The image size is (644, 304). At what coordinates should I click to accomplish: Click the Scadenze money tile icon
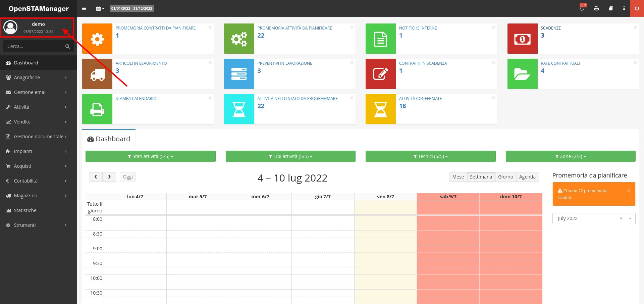click(522, 39)
